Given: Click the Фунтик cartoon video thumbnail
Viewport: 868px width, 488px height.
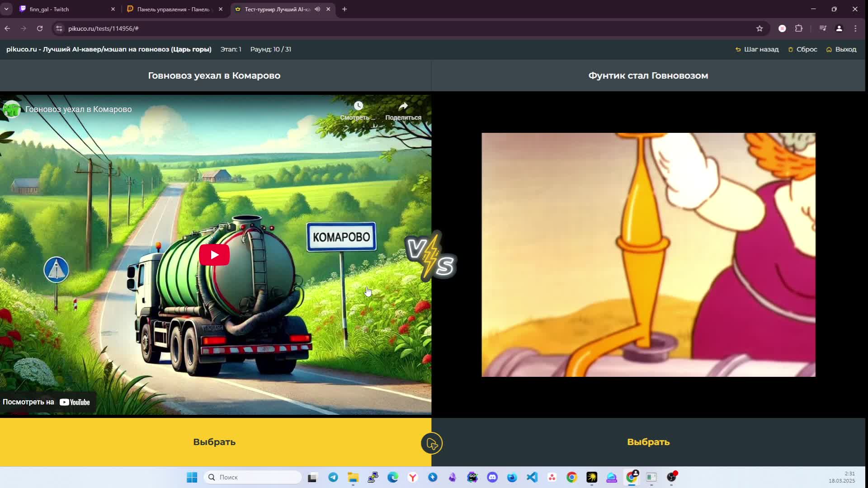Looking at the screenshot, I should click(x=648, y=255).
